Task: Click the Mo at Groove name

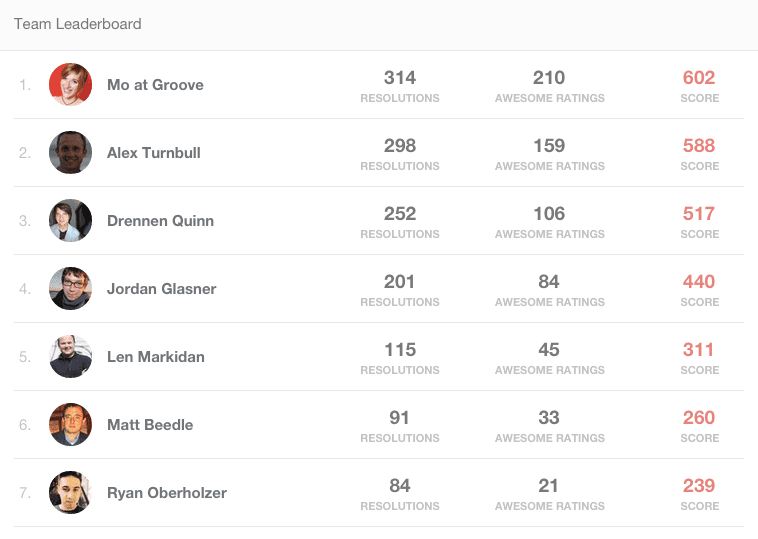Action: [155, 85]
